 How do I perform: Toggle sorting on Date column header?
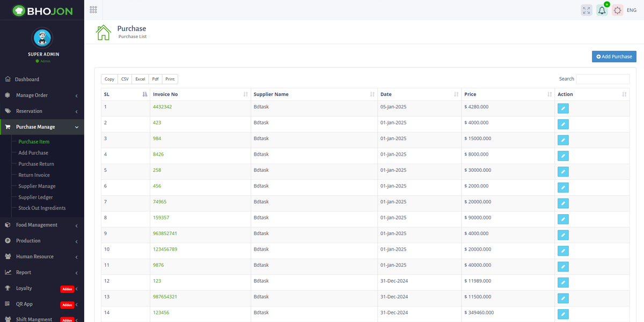click(419, 94)
